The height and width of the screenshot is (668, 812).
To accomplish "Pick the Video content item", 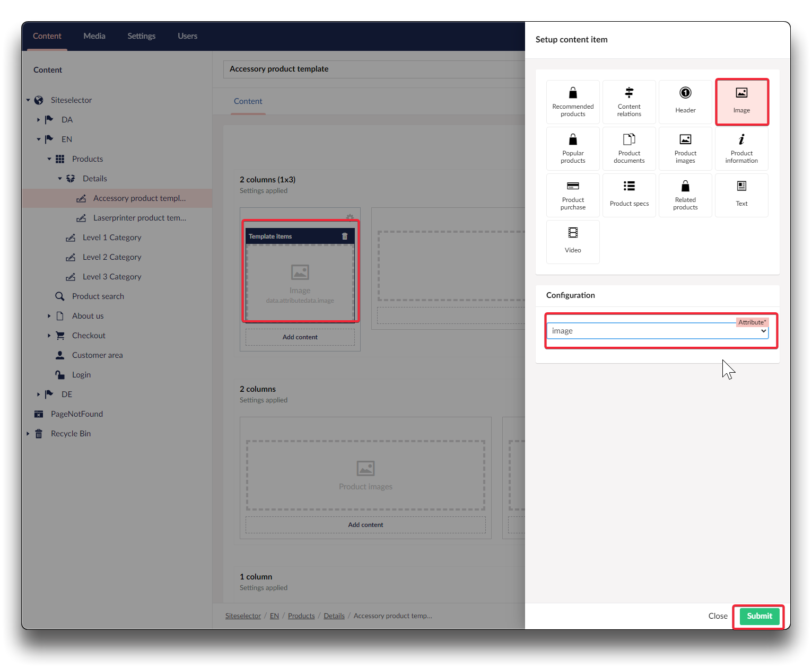I will pyautogui.click(x=573, y=242).
